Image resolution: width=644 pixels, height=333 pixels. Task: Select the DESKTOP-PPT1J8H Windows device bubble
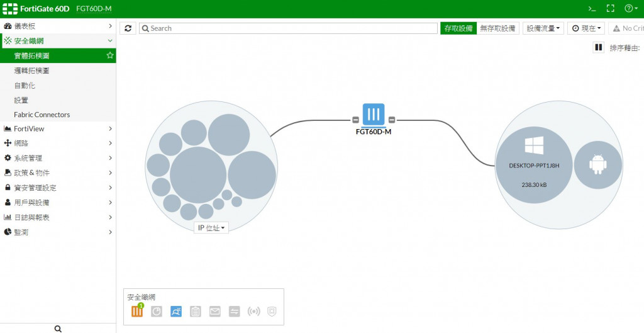(x=534, y=165)
